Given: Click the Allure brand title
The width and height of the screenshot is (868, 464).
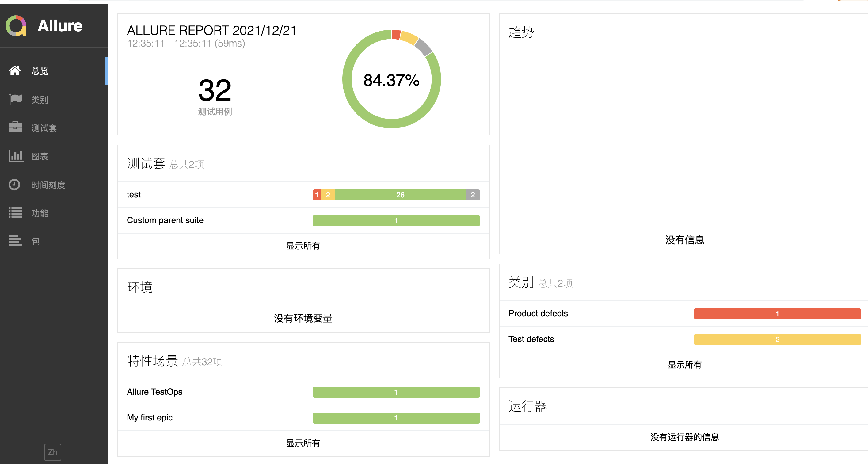Looking at the screenshot, I should [x=60, y=26].
